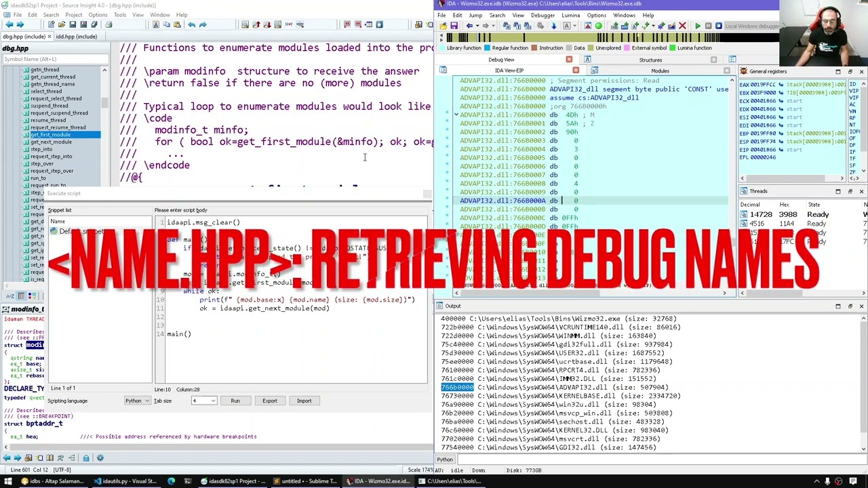868x488 pixels.
Task: Click the Import button in the script dialog
Action: pos(304,401)
